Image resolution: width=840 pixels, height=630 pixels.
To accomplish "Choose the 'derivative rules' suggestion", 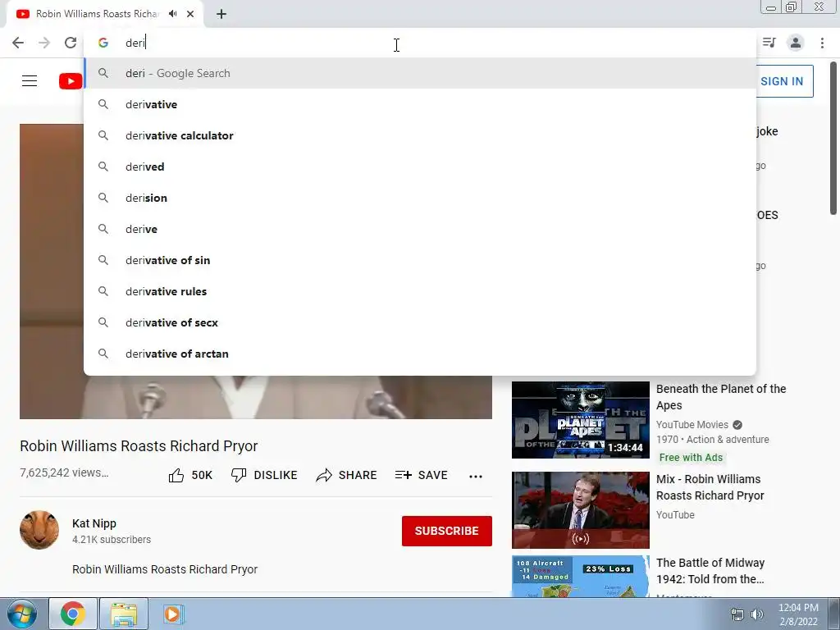I will tap(420, 291).
